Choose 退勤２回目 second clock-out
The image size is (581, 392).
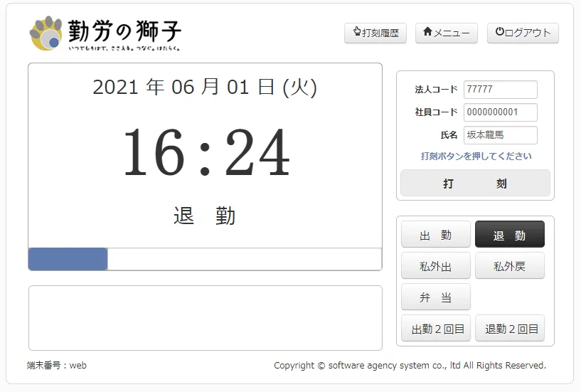tap(509, 329)
